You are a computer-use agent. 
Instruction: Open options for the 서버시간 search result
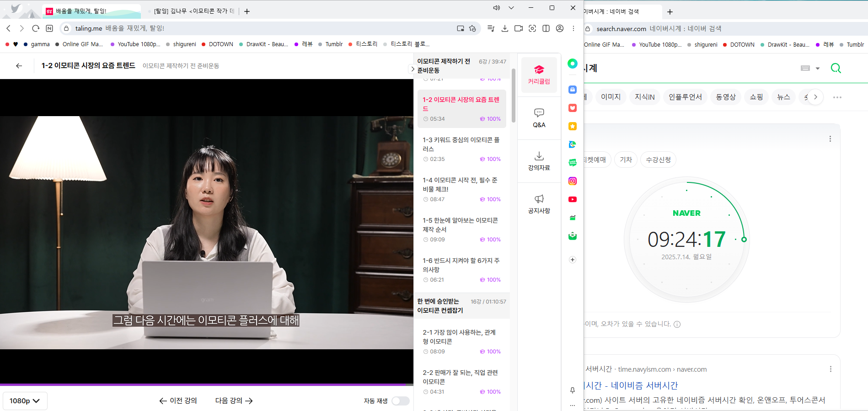coord(830,369)
